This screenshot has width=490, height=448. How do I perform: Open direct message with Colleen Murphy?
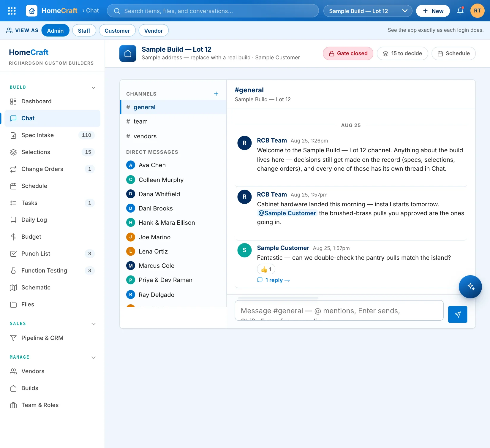173,180
